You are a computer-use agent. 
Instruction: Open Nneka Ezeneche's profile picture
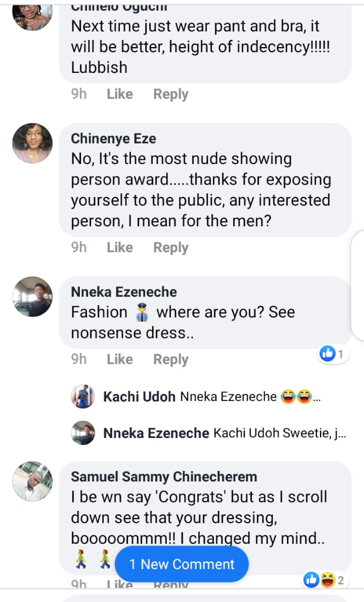pos(33,296)
